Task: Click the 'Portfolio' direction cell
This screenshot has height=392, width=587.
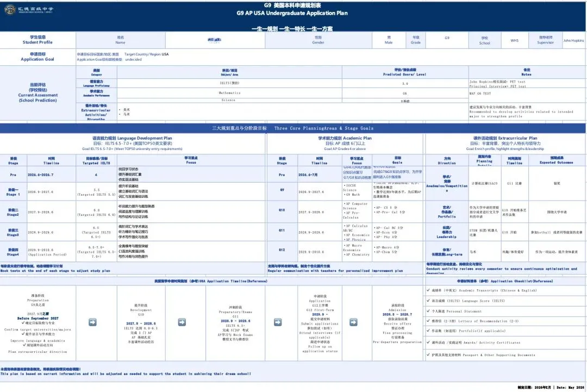Action: pos(447,212)
